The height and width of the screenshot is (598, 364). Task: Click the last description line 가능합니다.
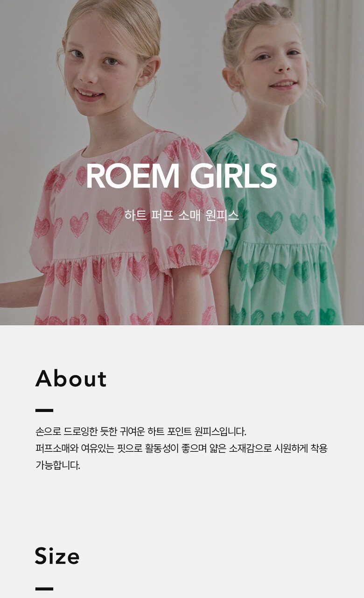coord(58,466)
